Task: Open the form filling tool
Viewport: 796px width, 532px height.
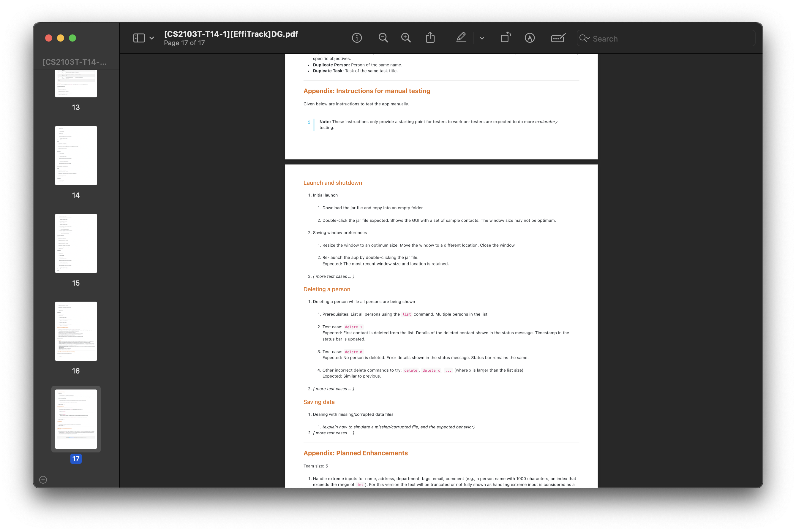Action: 558,38
